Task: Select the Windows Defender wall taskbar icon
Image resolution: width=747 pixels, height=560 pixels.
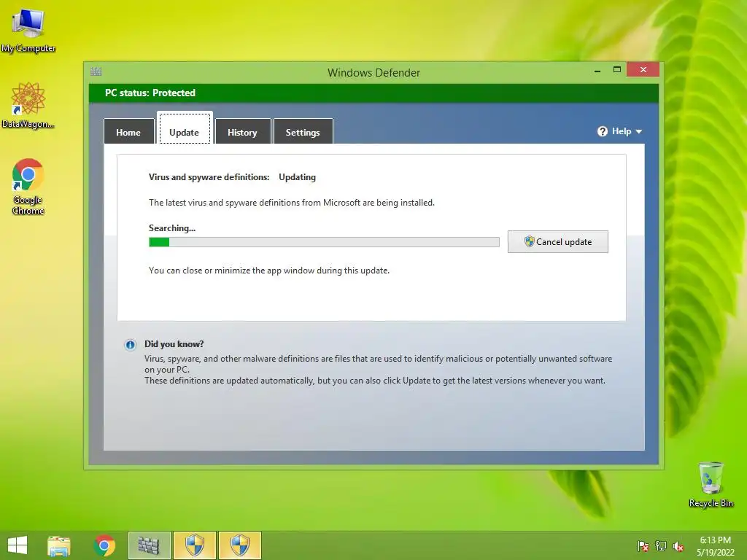Action: (x=149, y=545)
